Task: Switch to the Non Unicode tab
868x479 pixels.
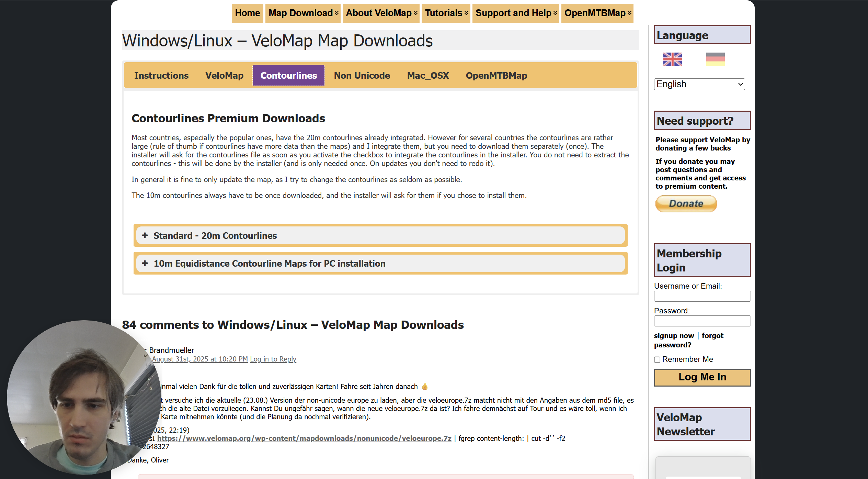Action: click(x=362, y=76)
